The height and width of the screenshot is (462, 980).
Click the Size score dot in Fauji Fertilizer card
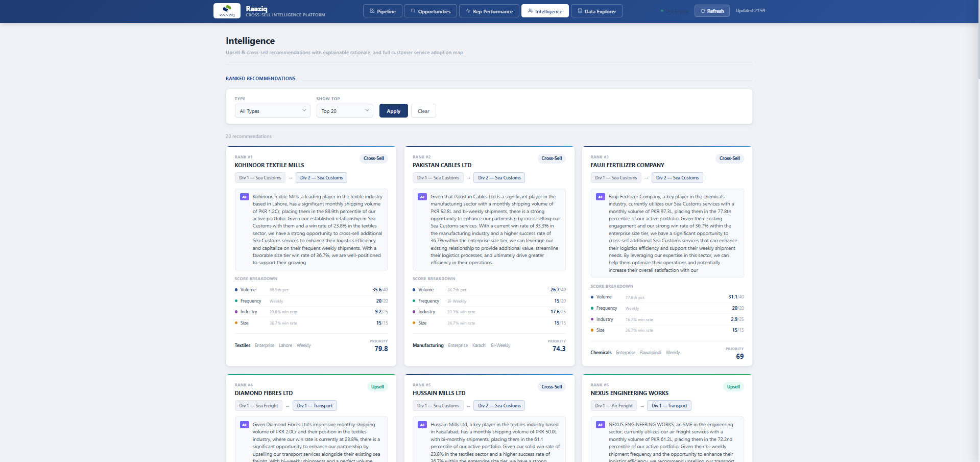coord(592,330)
